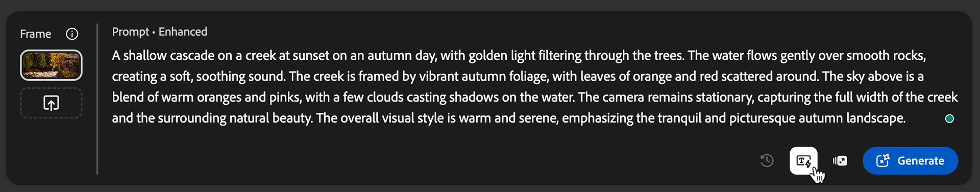Screen dimensions: 980x192
Task: Click the "Prompt" heading label
Action: [131, 32]
